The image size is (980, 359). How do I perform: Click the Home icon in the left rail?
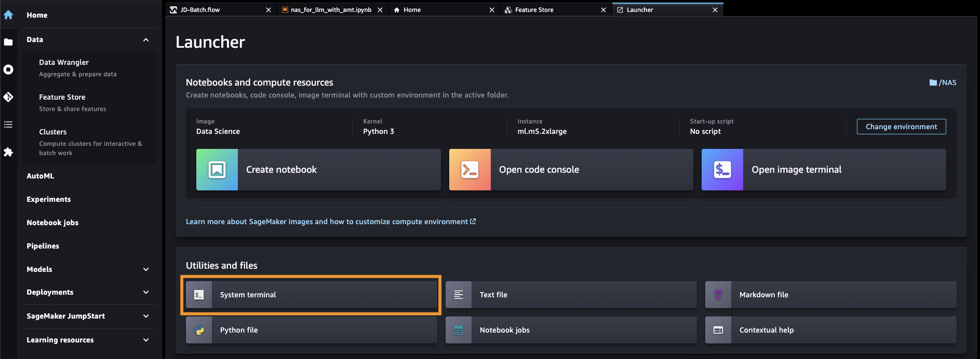[8, 15]
